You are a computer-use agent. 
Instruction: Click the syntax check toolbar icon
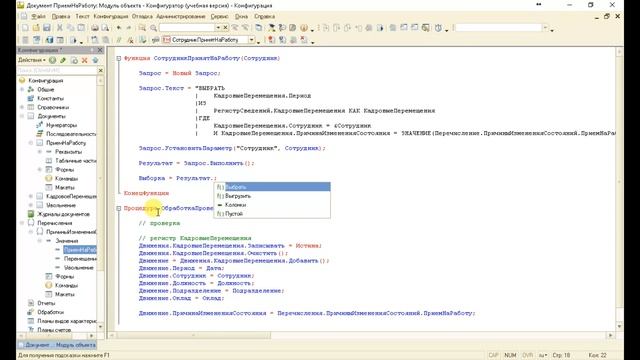142,40
